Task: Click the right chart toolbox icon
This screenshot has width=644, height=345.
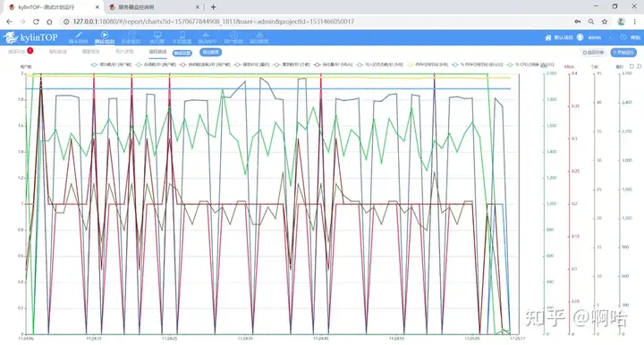Action: point(639,66)
